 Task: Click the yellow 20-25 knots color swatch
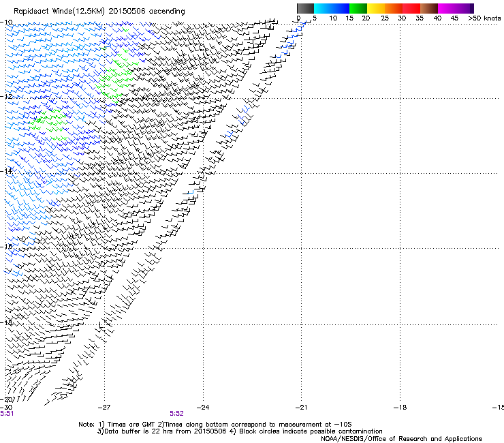pos(376,8)
